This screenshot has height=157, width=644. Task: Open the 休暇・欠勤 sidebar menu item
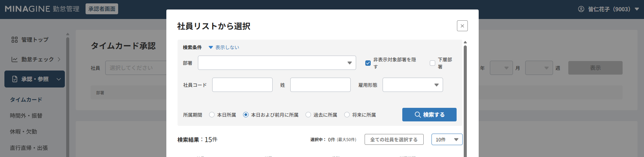pos(23,132)
